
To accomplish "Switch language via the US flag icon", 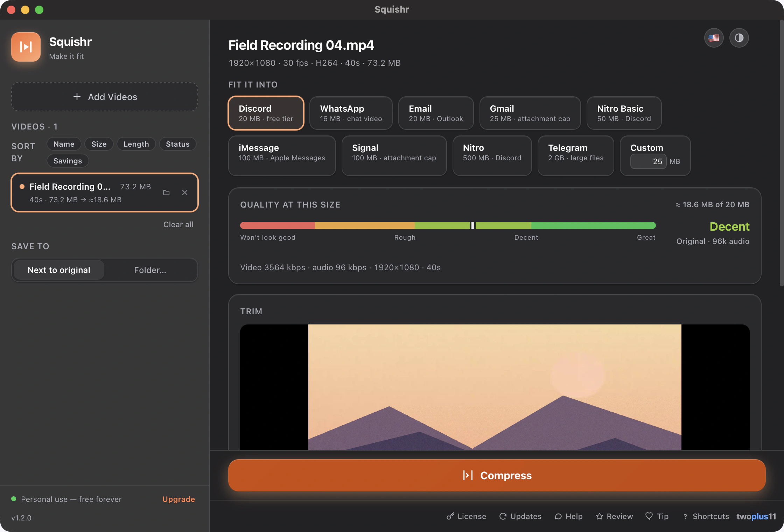I will (714, 38).
